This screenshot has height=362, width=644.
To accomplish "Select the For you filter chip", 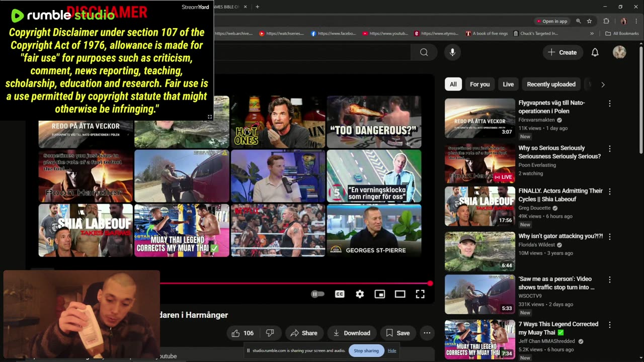I will (x=479, y=84).
